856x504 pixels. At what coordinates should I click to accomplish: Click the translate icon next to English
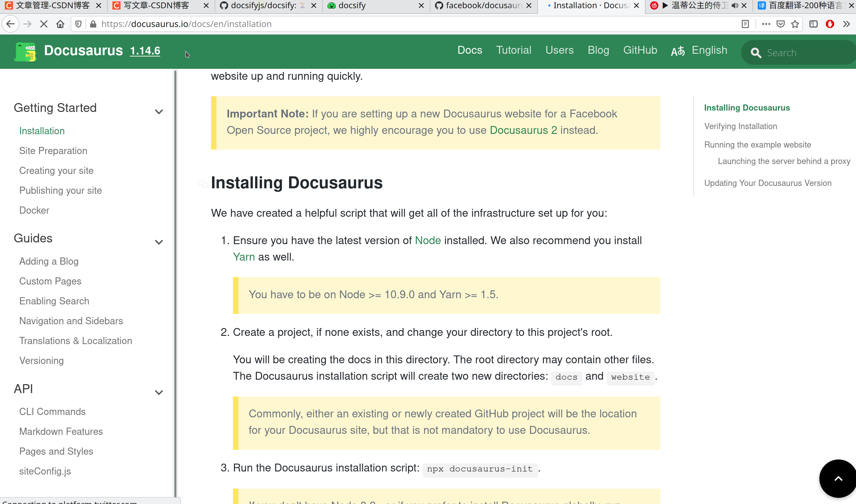[678, 51]
